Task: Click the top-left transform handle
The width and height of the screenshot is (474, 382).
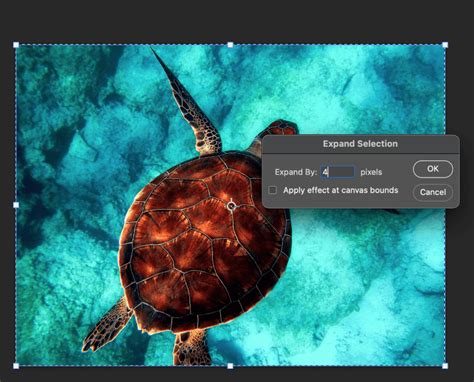Action: click(x=16, y=45)
